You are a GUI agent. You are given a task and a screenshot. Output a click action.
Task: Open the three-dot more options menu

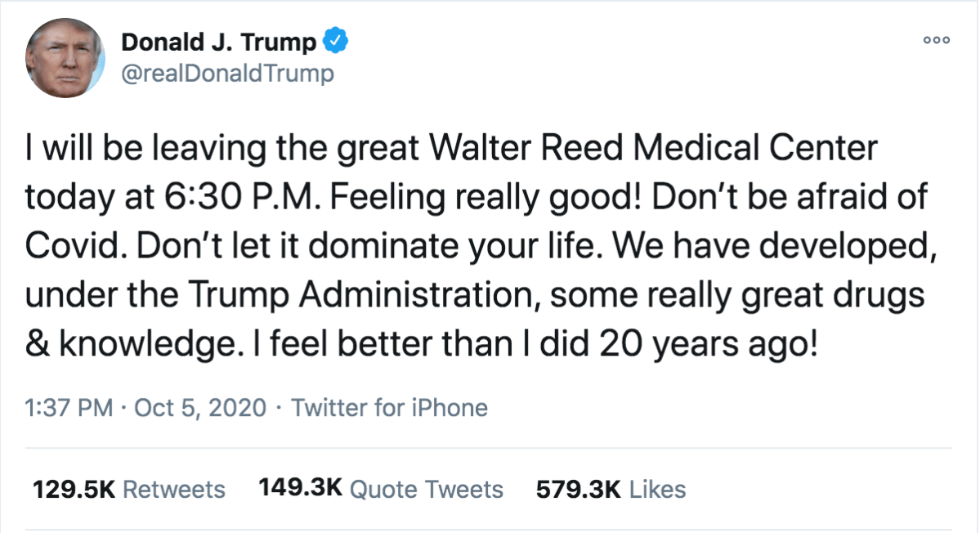click(x=936, y=40)
